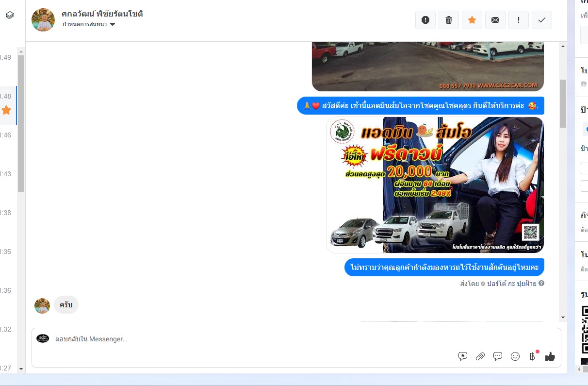
Task: Toggle the orange star follow-up button
Action: coord(472,20)
